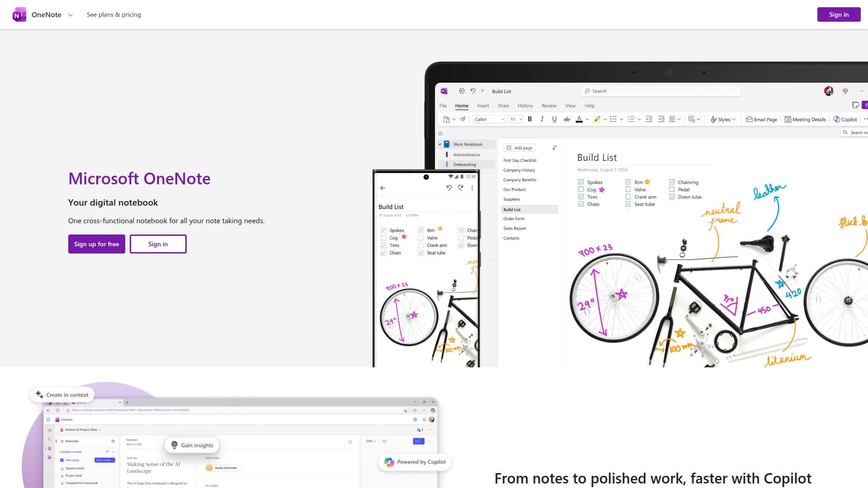Click the increase indent icon in the ribbon
Image resolution: width=868 pixels, height=488 pixels.
pyautogui.click(x=661, y=119)
